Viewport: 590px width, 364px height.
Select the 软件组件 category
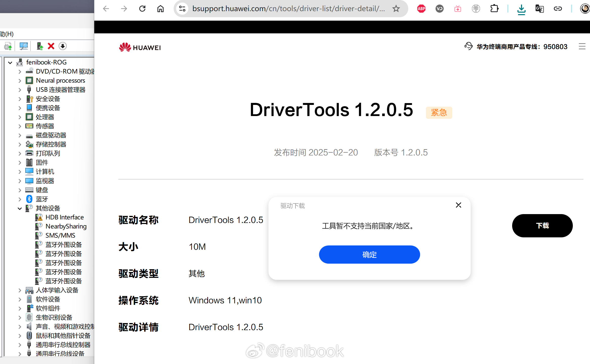click(x=48, y=308)
